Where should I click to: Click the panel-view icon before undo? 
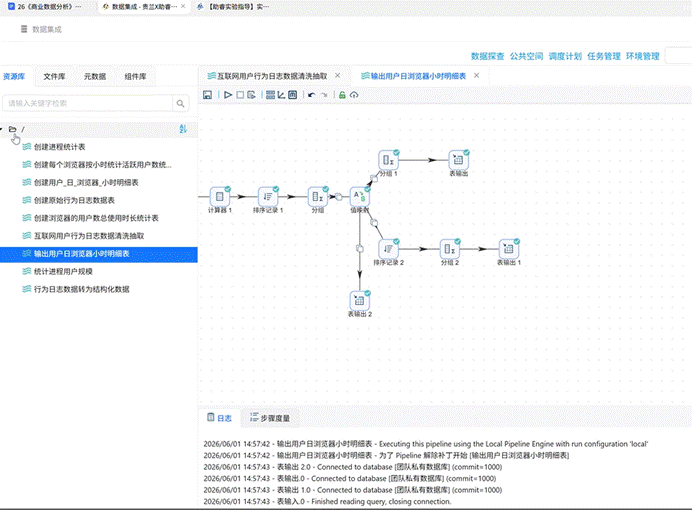[x=293, y=95]
